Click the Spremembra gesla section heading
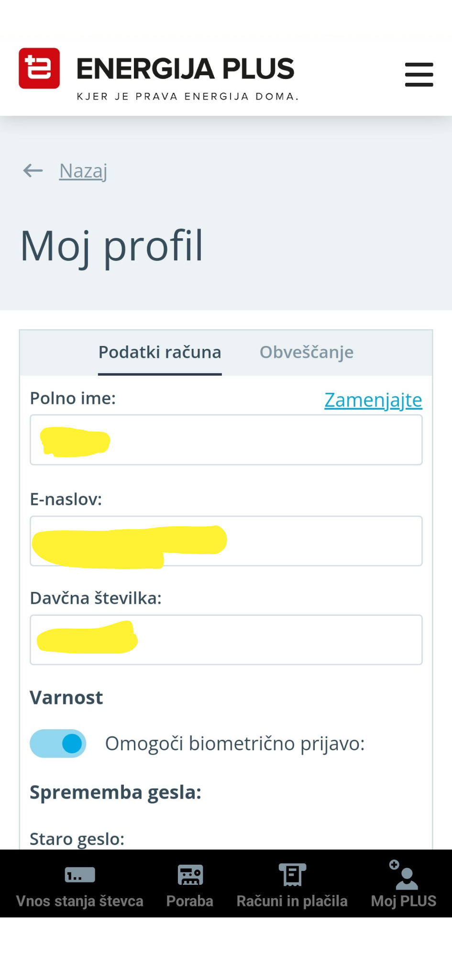The image size is (452, 980). [115, 792]
